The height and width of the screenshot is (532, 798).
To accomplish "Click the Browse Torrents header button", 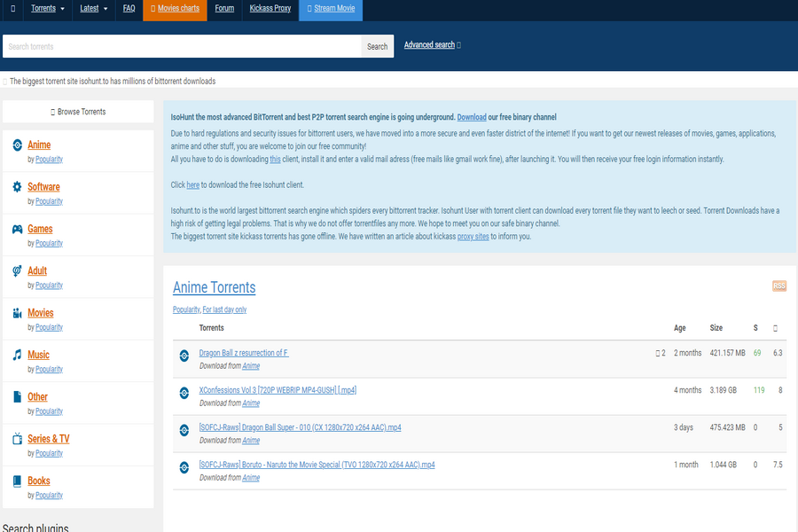I will [x=78, y=112].
